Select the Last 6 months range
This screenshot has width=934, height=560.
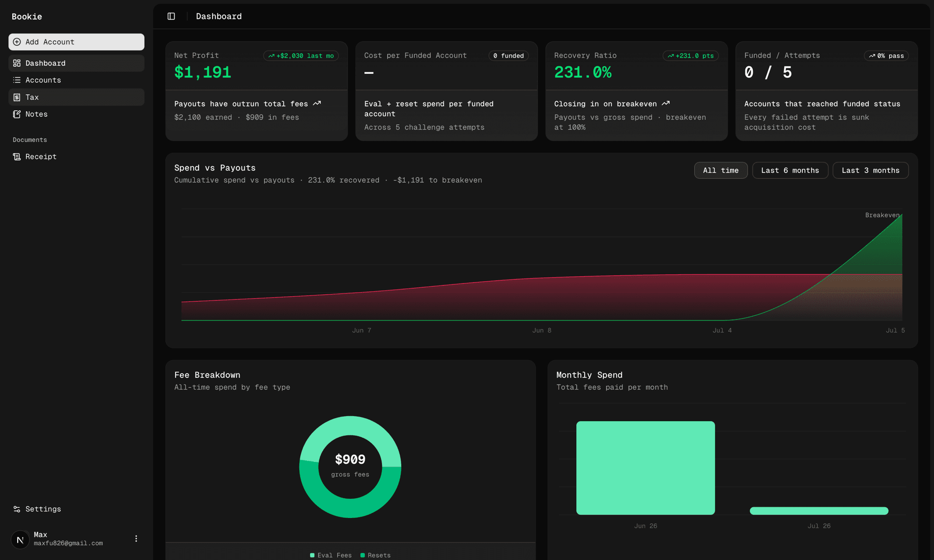pos(790,170)
